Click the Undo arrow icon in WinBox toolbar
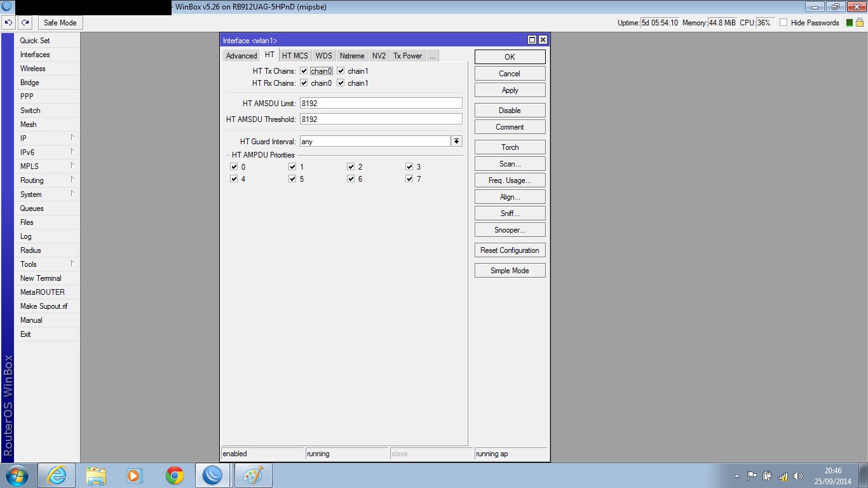Viewport: 868px width, 488px height. [x=8, y=23]
